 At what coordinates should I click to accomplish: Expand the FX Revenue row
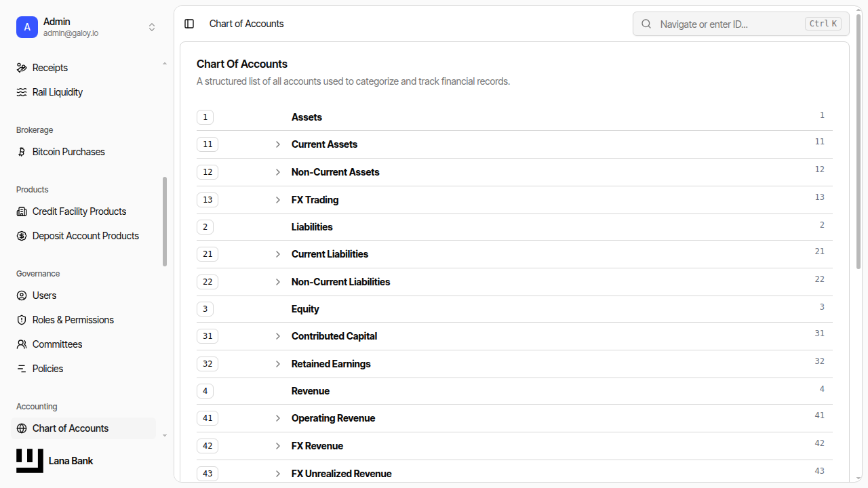(x=278, y=446)
